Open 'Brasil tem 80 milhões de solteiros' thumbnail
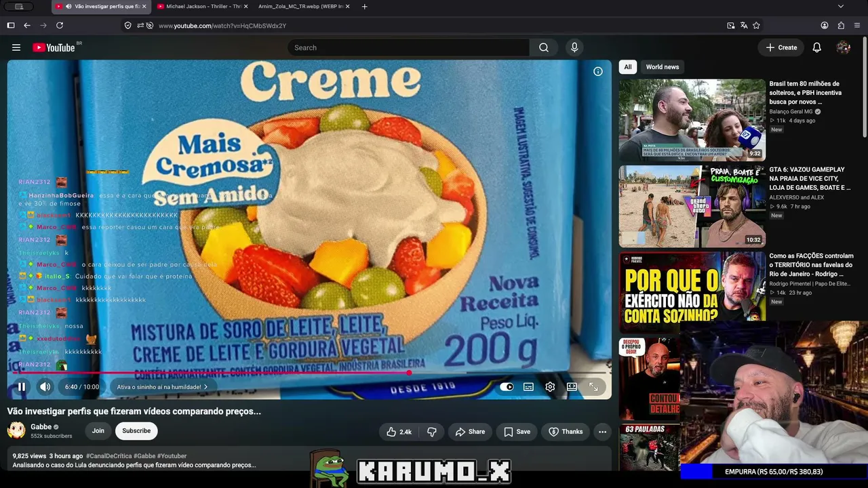Viewport: 868px width, 488px height. 692,120
